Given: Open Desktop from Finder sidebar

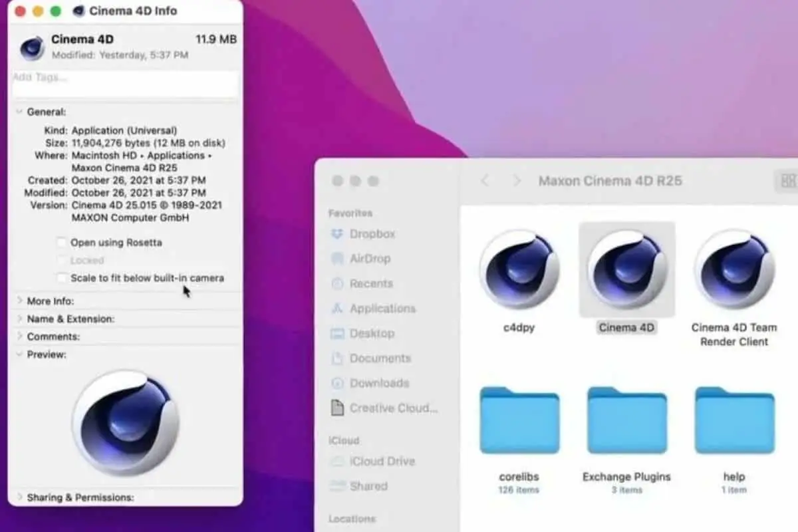Looking at the screenshot, I should [372, 333].
